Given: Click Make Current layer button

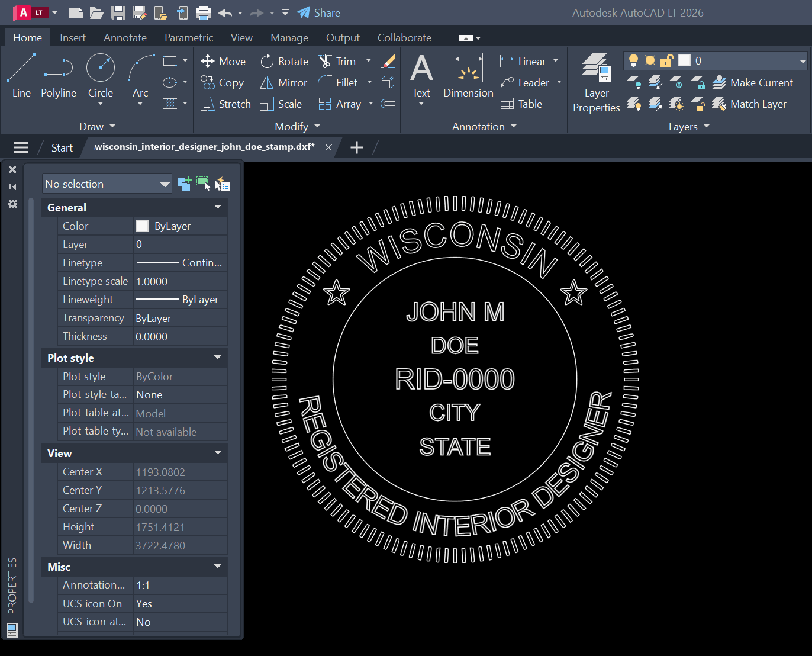Looking at the screenshot, I should 752,83.
